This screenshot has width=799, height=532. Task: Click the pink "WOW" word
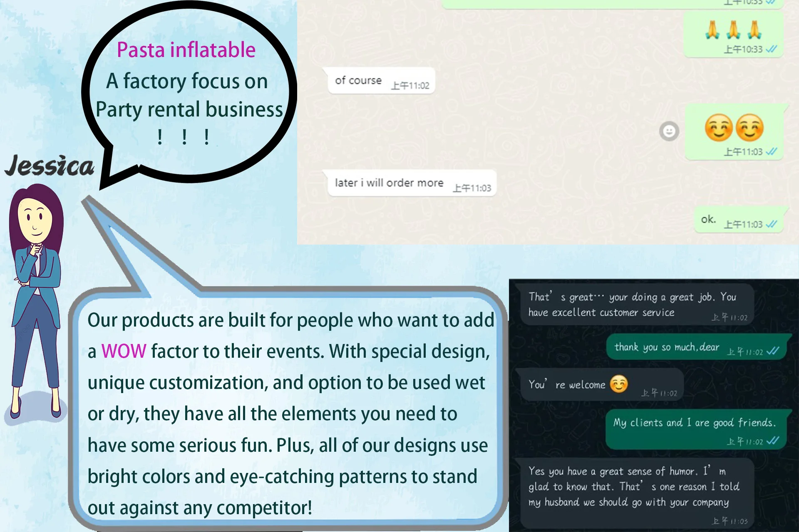(124, 351)
